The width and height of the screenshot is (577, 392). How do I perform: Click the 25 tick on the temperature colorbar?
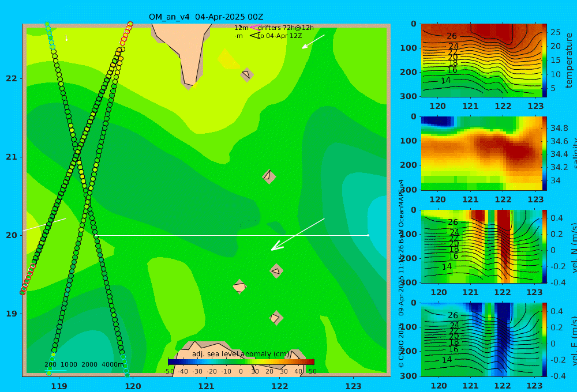tap(556, 32)
